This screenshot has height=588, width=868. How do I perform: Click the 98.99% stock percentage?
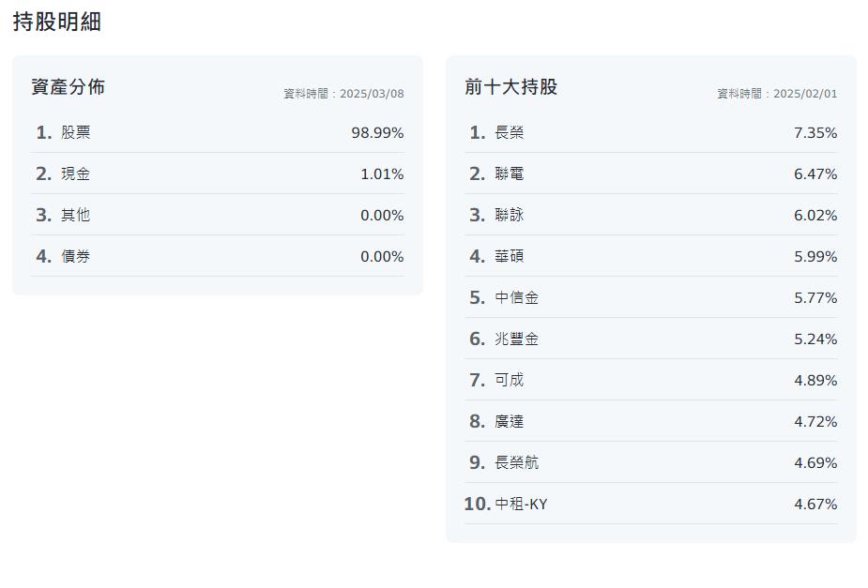[x=377, y=133]
